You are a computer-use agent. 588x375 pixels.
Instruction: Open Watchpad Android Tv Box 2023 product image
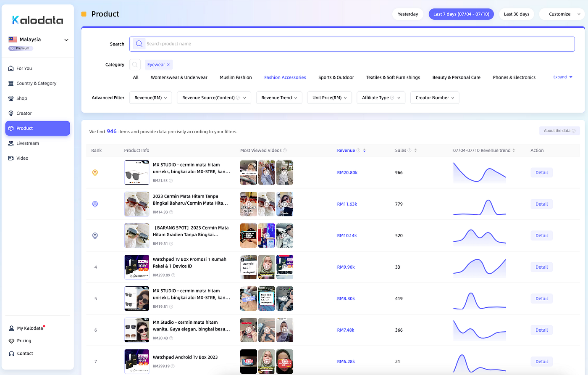137,362
